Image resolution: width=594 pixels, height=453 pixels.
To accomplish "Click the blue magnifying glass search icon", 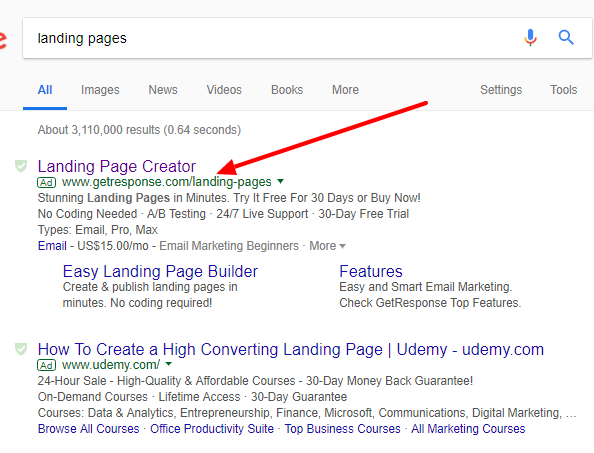I will click(566, 37).
